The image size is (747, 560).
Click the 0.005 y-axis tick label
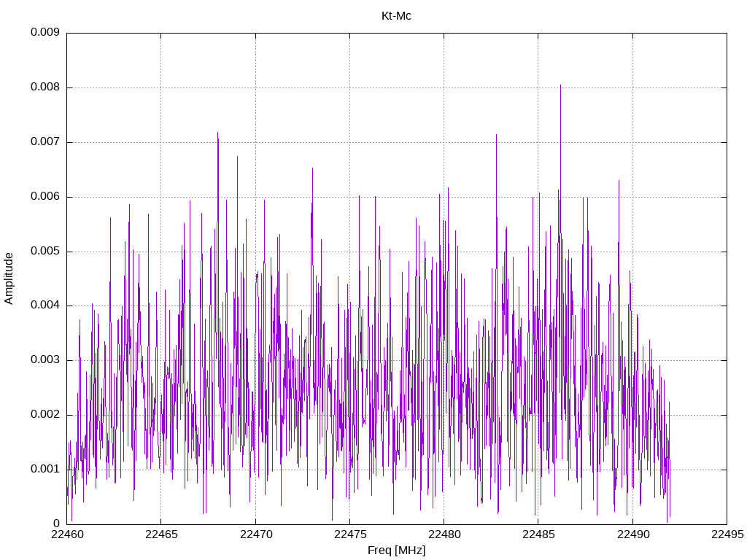tap(44, 252)
